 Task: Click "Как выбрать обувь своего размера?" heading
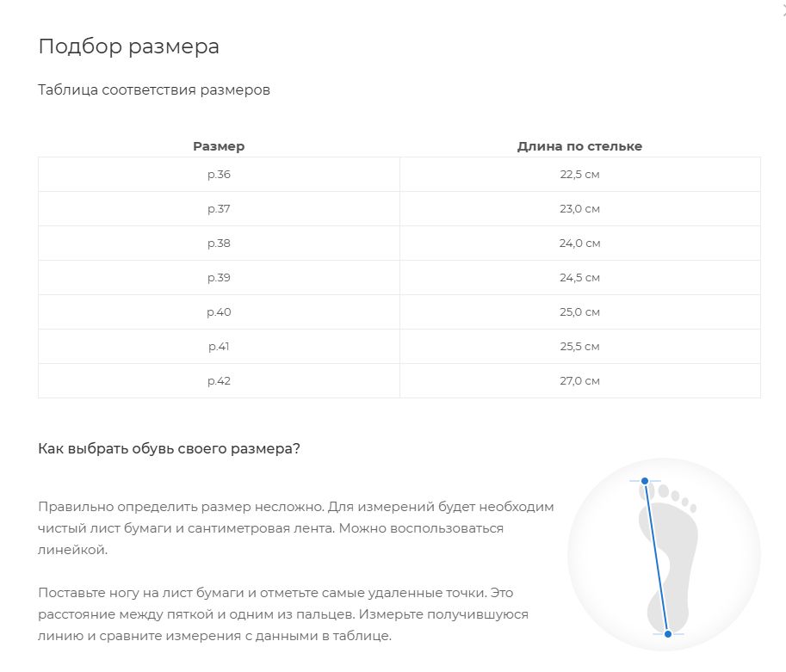(x=169, y=449)
